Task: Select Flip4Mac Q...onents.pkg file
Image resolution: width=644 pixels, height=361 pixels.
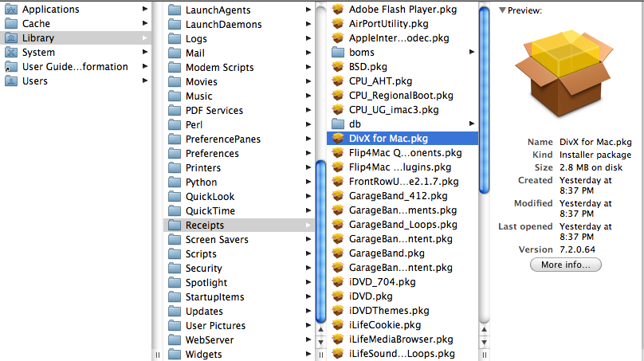Action: tap(402, 152)
